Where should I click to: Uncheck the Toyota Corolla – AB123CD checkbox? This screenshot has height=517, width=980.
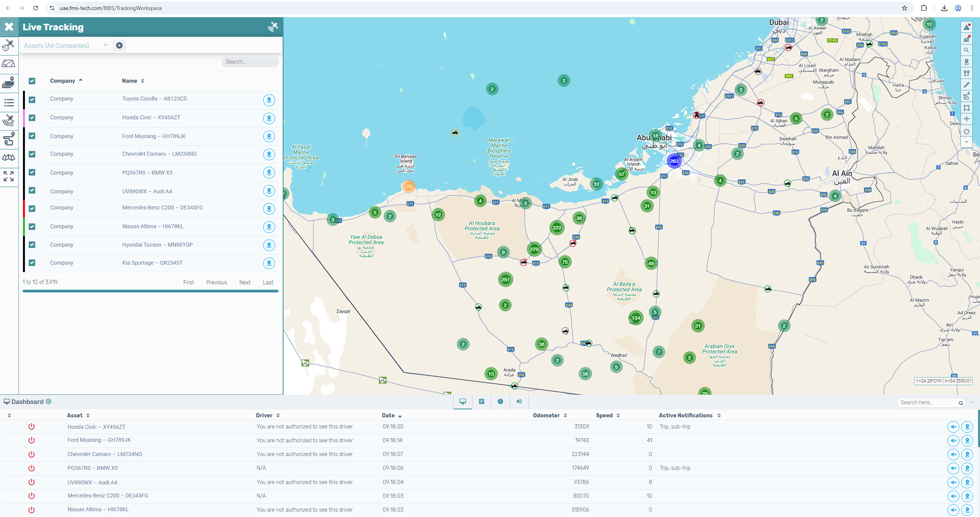coord(32,99)
